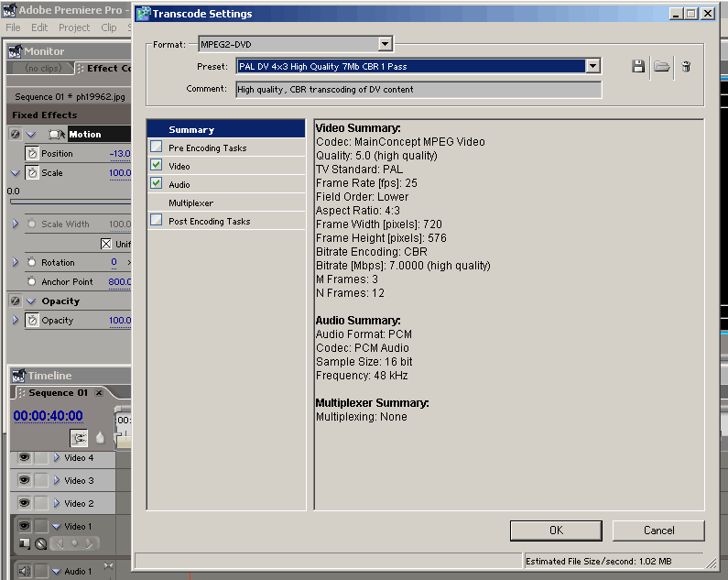
Task: Select the (no clips) Monitor tab
Action: click(x=43, y=69)
